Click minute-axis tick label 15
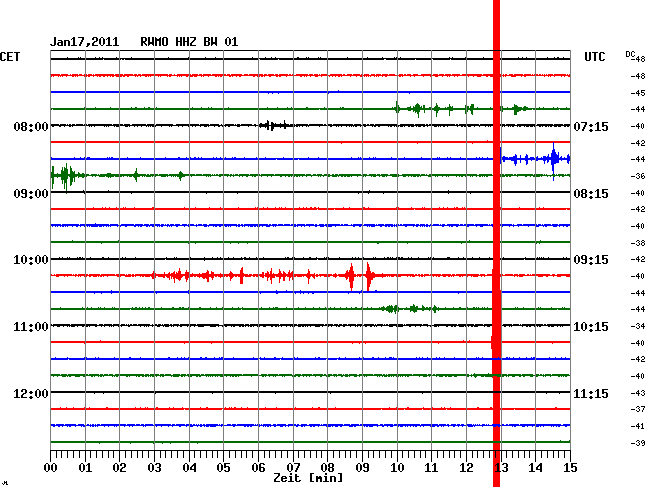This screenshot has width=650, height=494. click(x=570, y=468)
